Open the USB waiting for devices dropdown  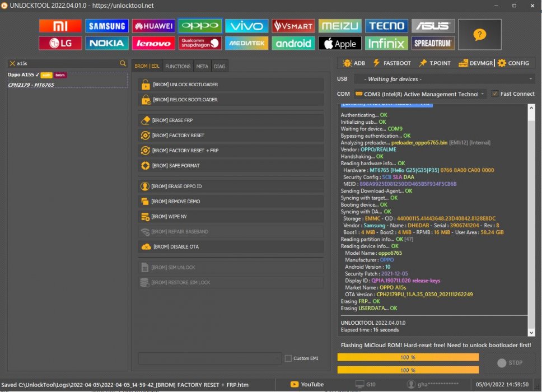click(444, 79)
